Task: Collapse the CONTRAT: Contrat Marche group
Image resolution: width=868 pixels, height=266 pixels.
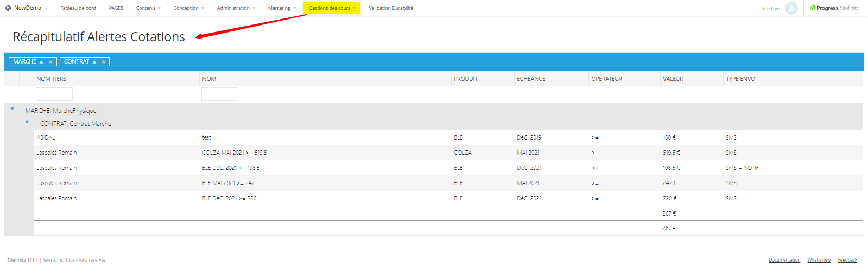Action: pos(27,122)
